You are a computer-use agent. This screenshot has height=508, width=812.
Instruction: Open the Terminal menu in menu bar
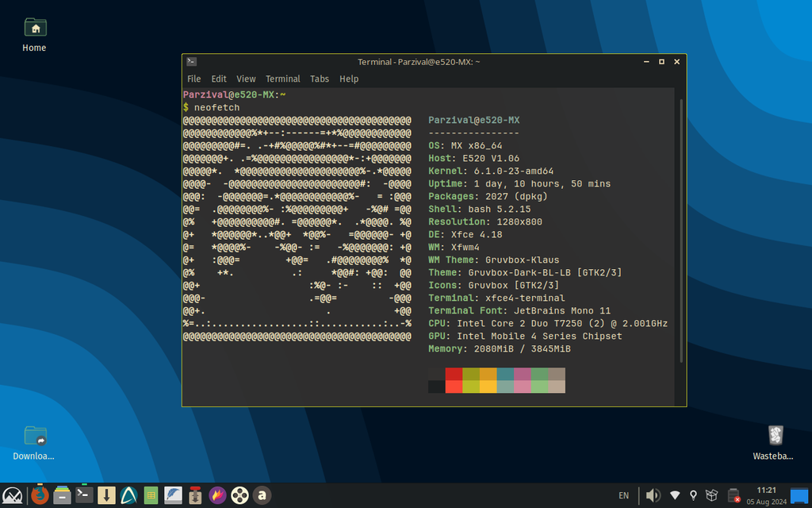pos(282,79)
